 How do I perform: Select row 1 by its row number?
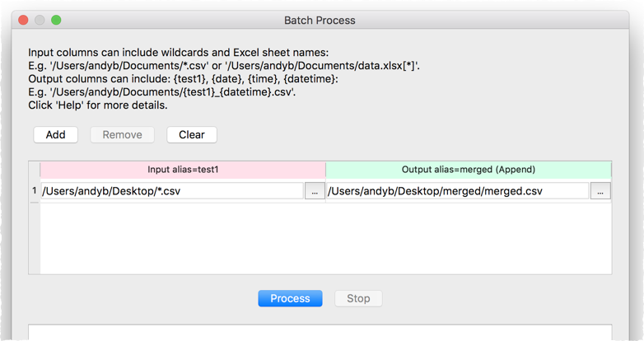click(35, 191)
